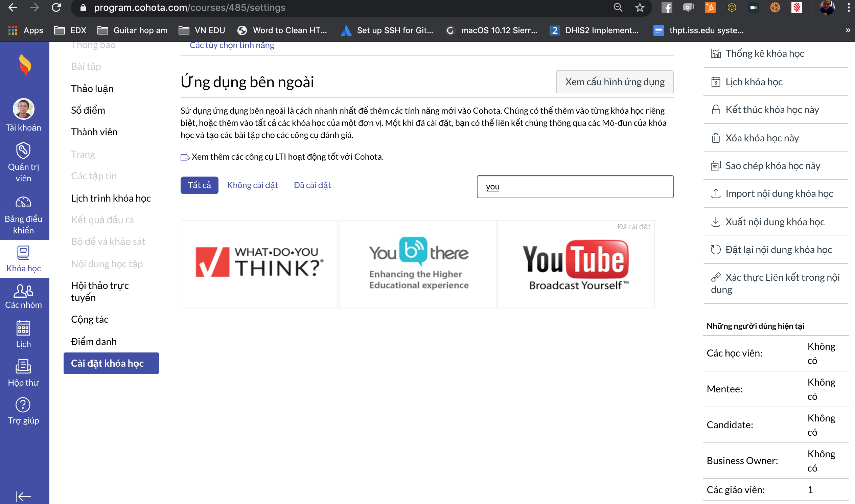
Task: Click Đặt lại nội dung khóa học
Action: [x=771, y=250]
